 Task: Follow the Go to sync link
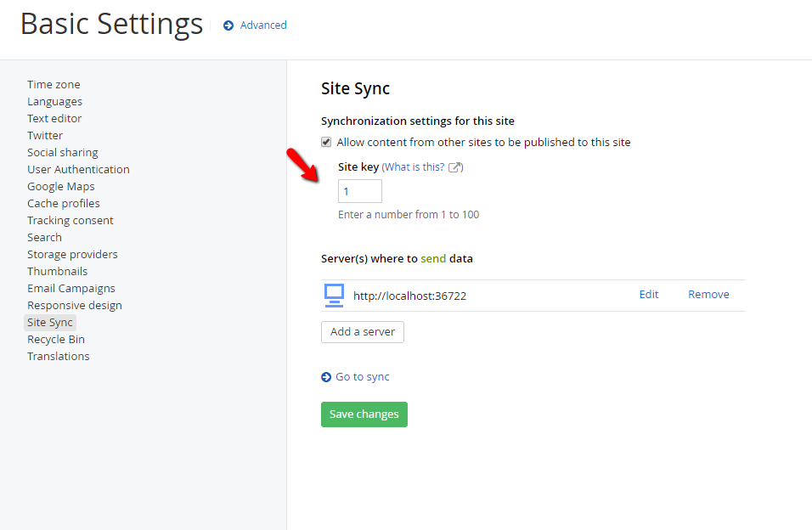pos(363,377)
